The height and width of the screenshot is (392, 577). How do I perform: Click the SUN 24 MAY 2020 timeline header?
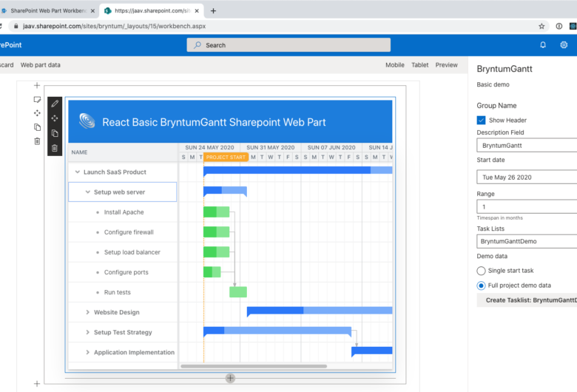point(209,147)
